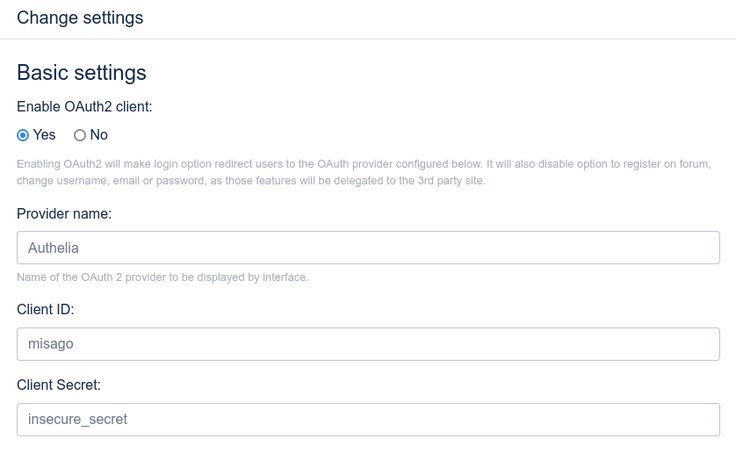Select the No radio button for OAuth2
The width and height of the screenshot is (736, 453).
[x=80, y=135]
